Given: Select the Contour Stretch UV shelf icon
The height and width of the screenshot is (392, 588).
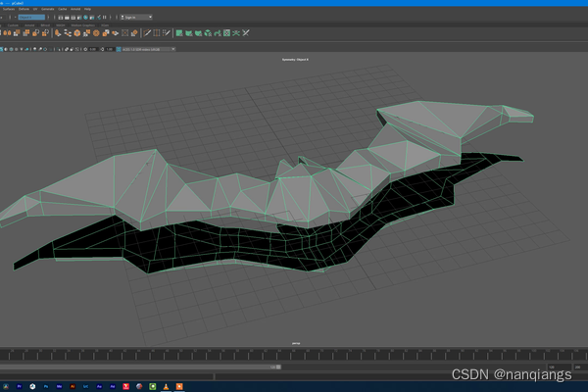Looking at the screenshot, I should [218, 33].
